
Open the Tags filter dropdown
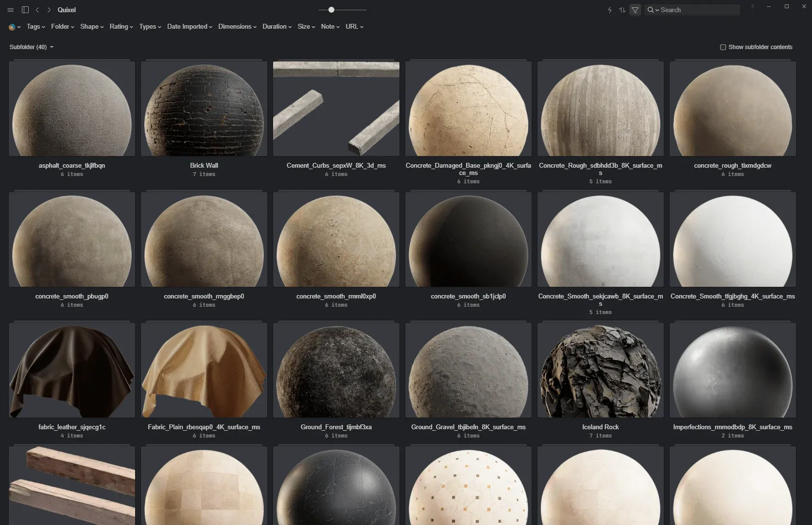click(35, 27)
